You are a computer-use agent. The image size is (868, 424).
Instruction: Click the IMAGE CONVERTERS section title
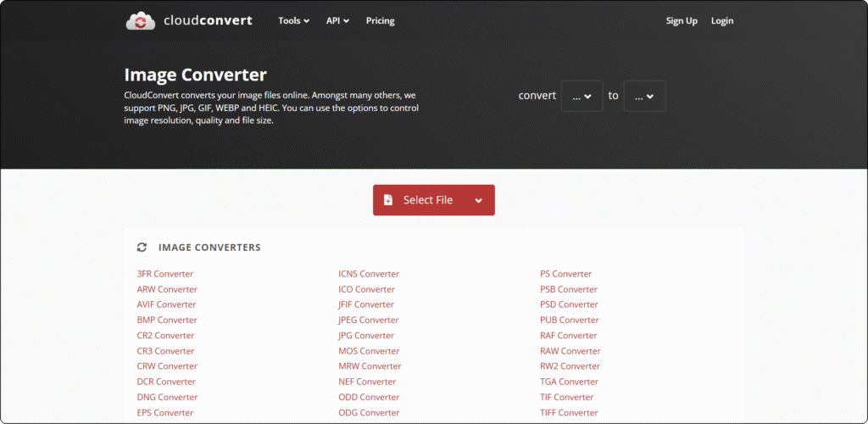tap(209, 248)
